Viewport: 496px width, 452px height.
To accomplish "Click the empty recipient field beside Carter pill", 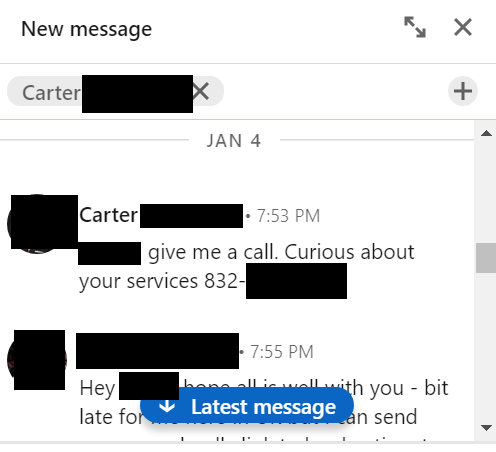I will point(335,91).
